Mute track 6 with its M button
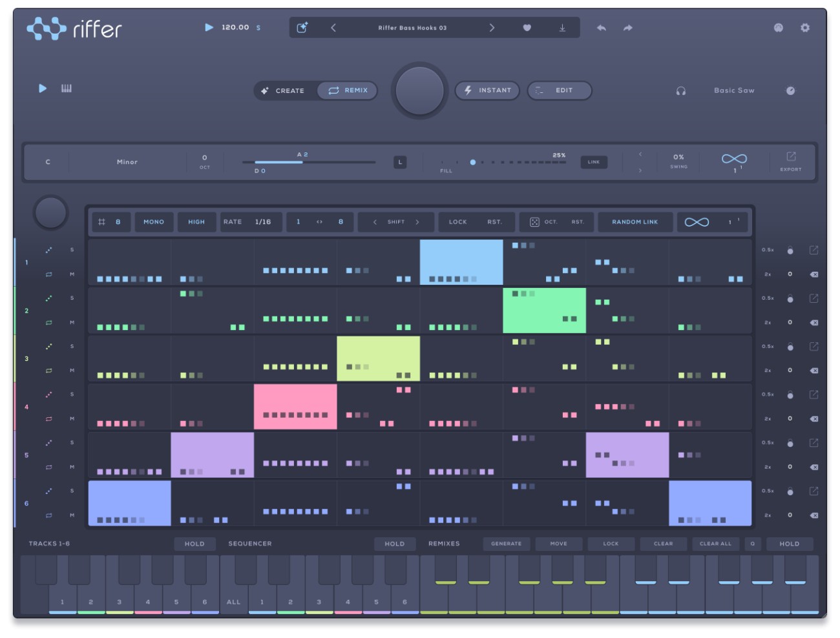The width and height of the screenshot is (840, 638). pyautogui.click(x=72, y=515)
